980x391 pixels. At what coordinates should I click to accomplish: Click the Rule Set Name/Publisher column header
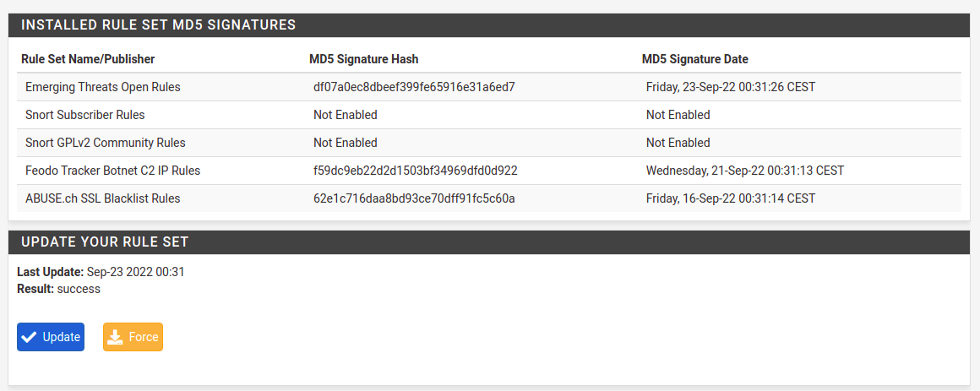[x=88, y=59]
